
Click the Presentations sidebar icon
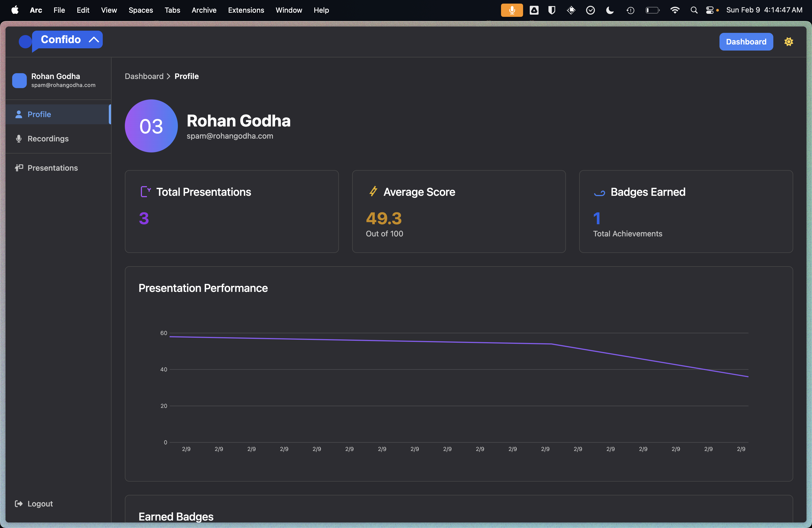(19, 168)
